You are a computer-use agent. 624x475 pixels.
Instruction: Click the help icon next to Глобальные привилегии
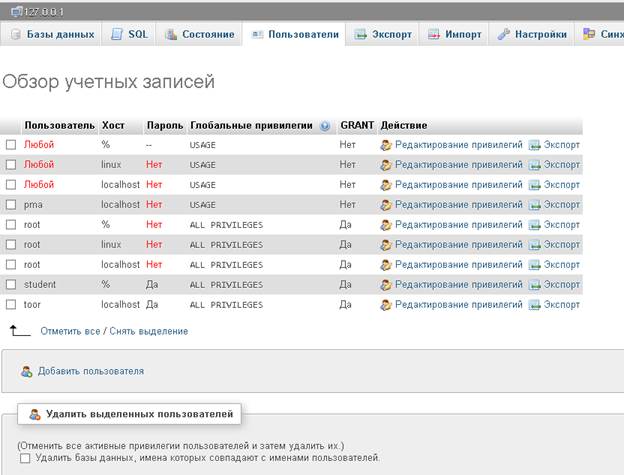click(325, 126)
